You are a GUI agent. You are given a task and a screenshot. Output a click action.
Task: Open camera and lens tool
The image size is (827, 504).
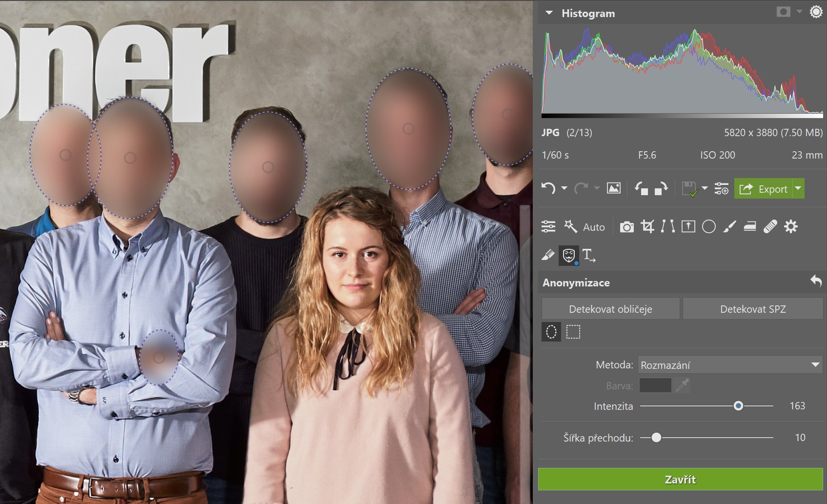point(627,227)
